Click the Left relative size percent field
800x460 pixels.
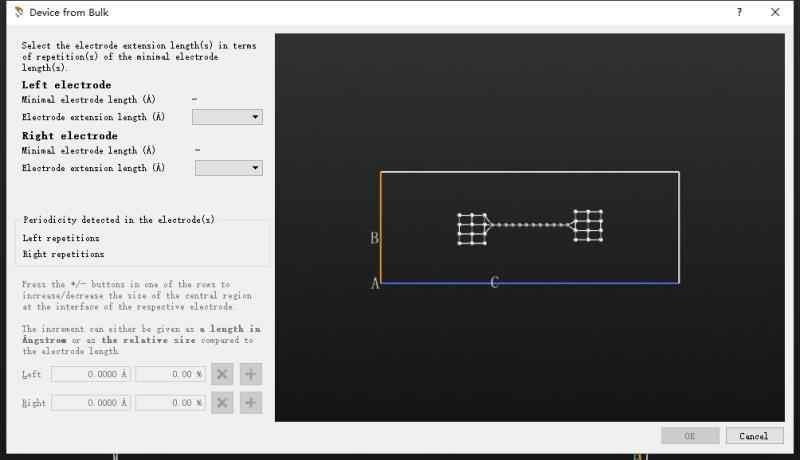[x=170, y=374]
